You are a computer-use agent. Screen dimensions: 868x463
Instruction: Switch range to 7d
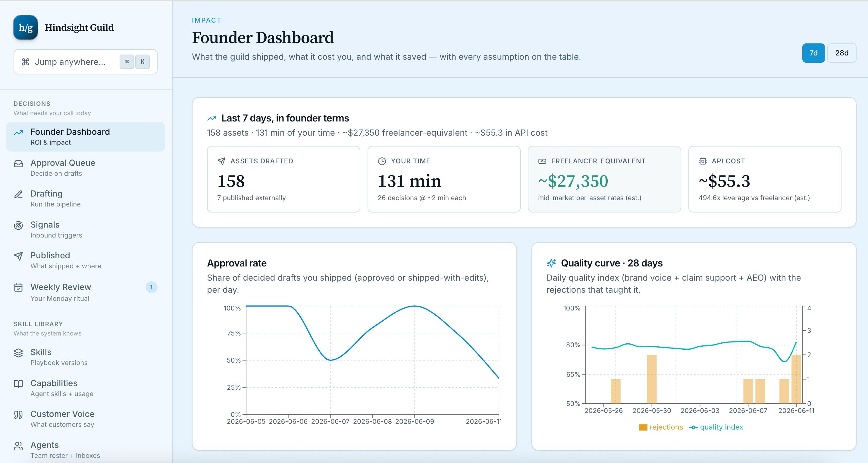tap(813, 53)
